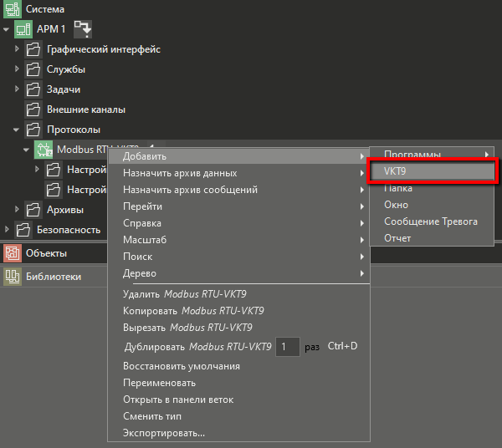Expand the Службы tree node
The width and height of the screenshot is (502, 448).
[17, 69]
